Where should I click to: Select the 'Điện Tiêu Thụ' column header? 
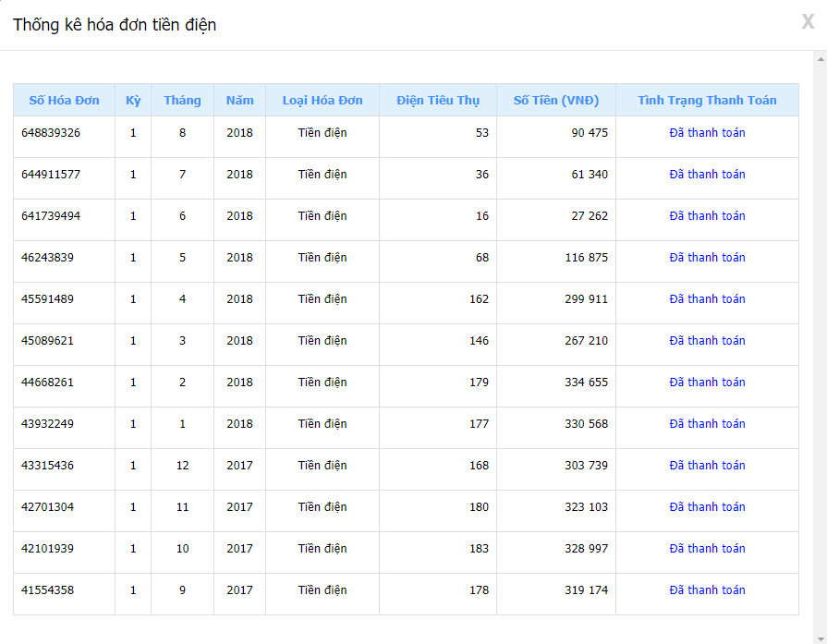[438, 100]
